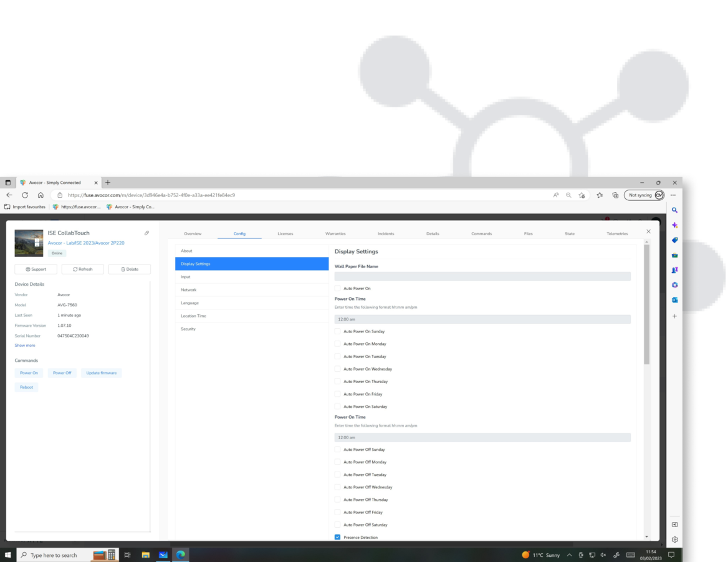The width and height of the screenshot is (728, 562).
Task: Open the zoom magnifier icon in address bar
Action: 568,195
